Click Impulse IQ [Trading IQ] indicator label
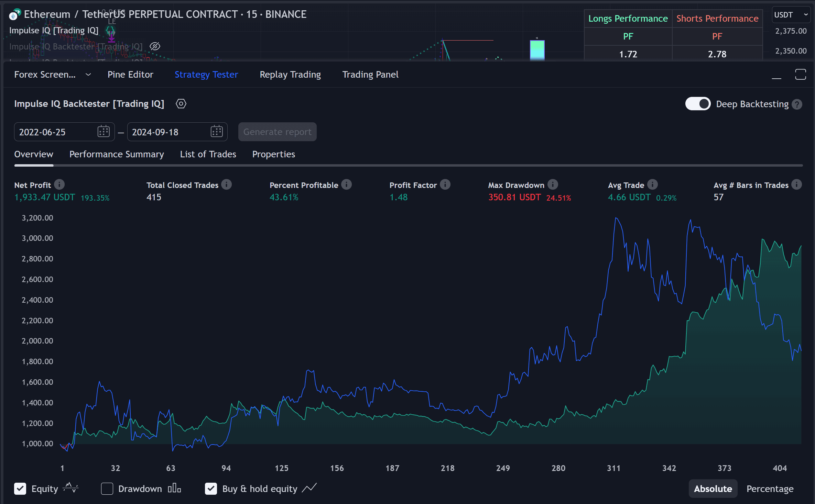This screenshot has height=504, width=815. pyautogui.click(x=54, y=30)
